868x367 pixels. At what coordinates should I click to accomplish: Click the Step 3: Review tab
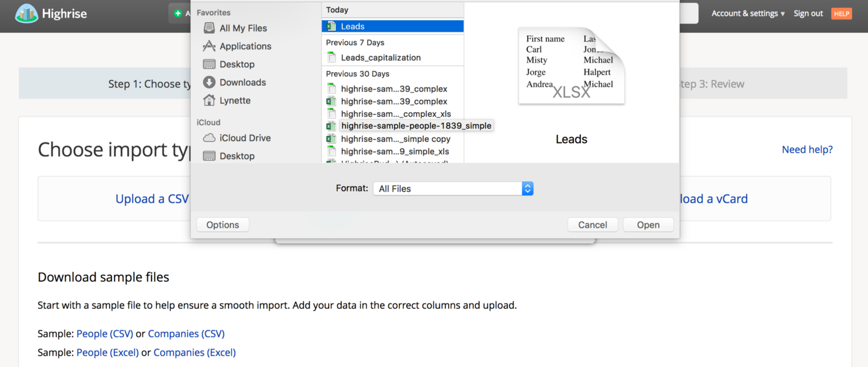click(x=712, y=84)
